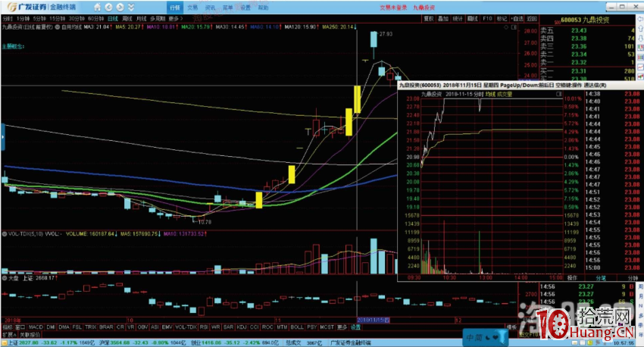Go forward with the right arrow button

click(x=120, y=7)
